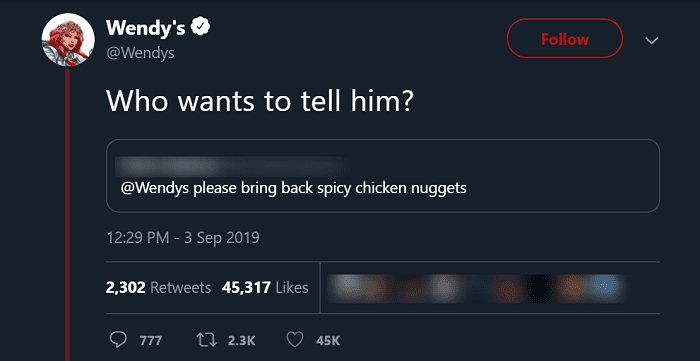Click the Wendy's display name
This screenshot has width=700, height=361.
[146, 29]
